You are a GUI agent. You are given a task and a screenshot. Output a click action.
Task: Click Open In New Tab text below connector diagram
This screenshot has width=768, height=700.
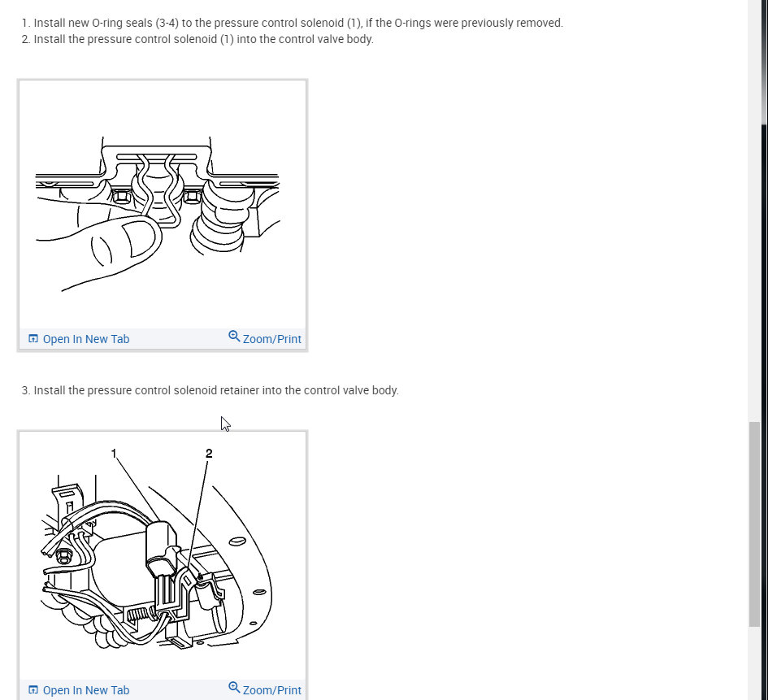point(85,690)
